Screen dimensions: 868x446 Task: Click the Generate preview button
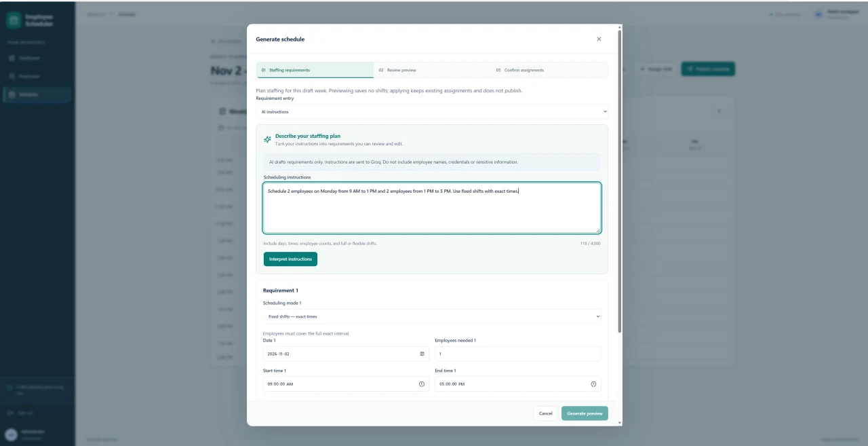tap(585, 413)
